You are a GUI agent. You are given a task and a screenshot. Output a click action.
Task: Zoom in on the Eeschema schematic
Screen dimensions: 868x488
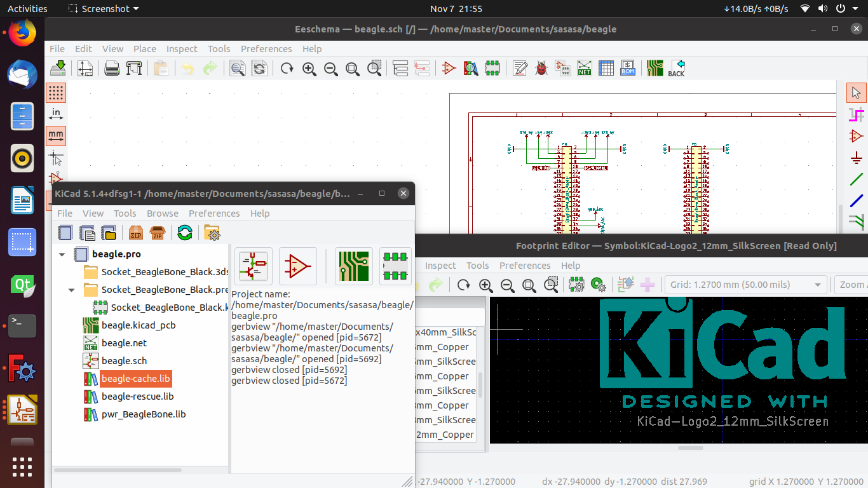point(309,68)
